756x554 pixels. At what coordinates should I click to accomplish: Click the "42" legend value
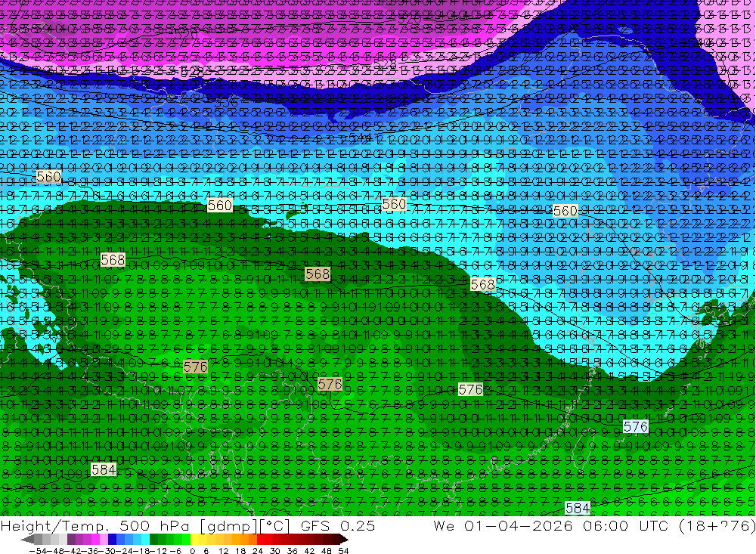click(x=309, y=551)
